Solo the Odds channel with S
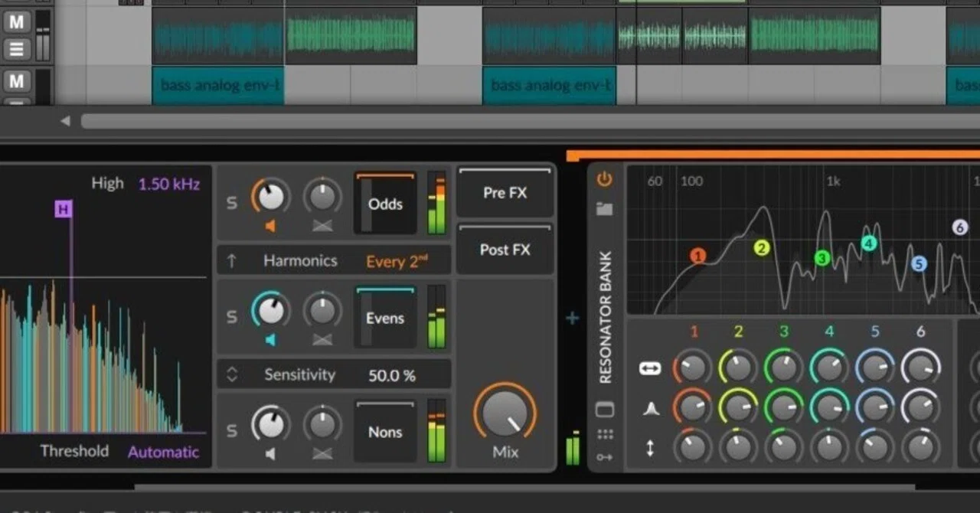Screen dimensions: 980x513 [231, 204]
